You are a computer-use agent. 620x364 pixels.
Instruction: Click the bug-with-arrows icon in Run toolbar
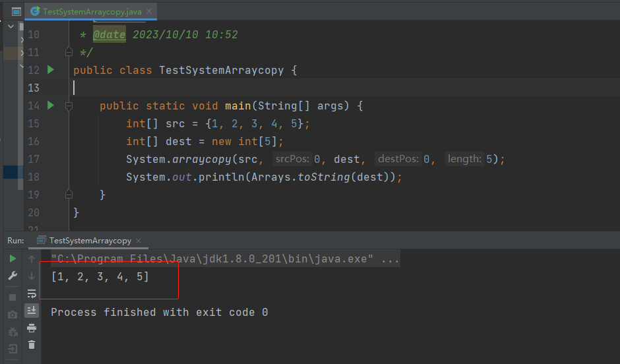coord(13,332)
